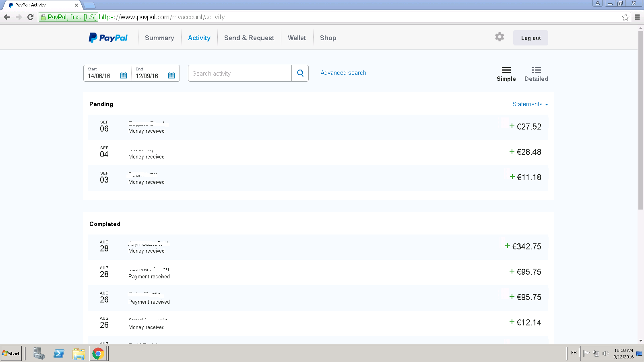The height and width of the screenshot is (362, 644).
Task: Open the Chrome user profile icon
Action: click(598, 3)
